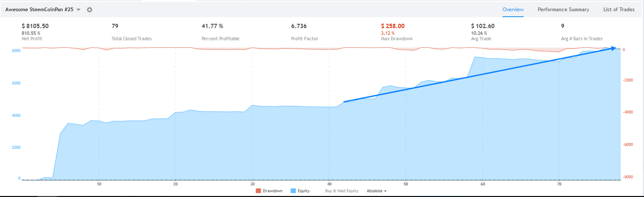Open the Performance Summary tab
The image size is (644, 197).
pos(563,10)
